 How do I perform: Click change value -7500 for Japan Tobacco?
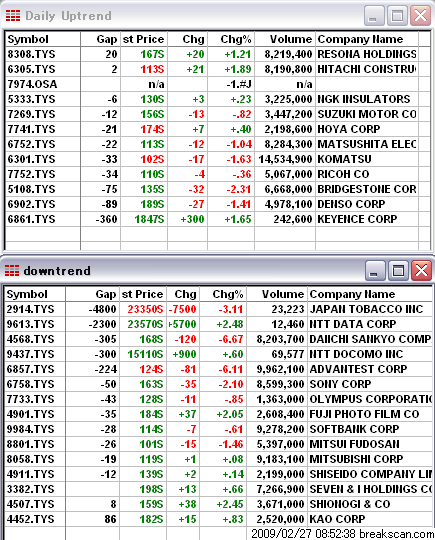(183, 309)
